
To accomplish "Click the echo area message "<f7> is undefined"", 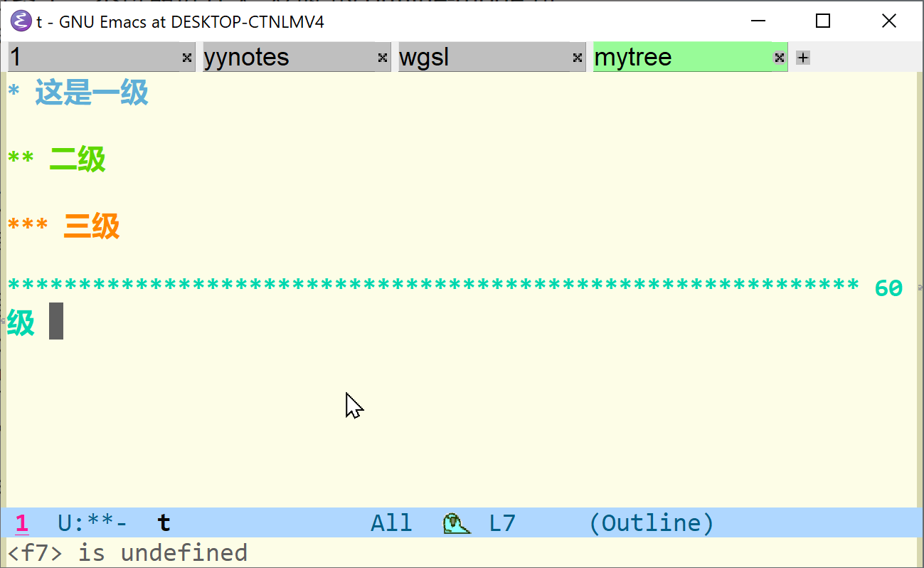I will pos(127,553).
